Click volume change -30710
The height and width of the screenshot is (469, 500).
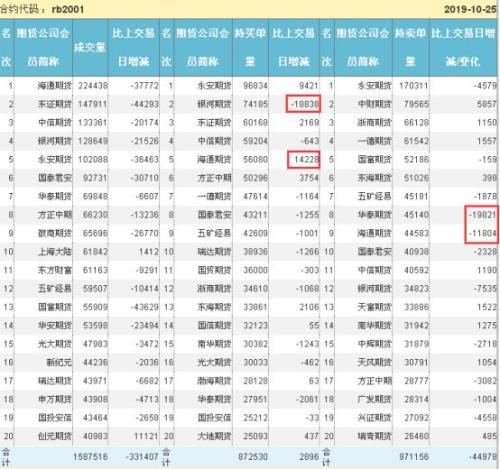coord(144,178)
